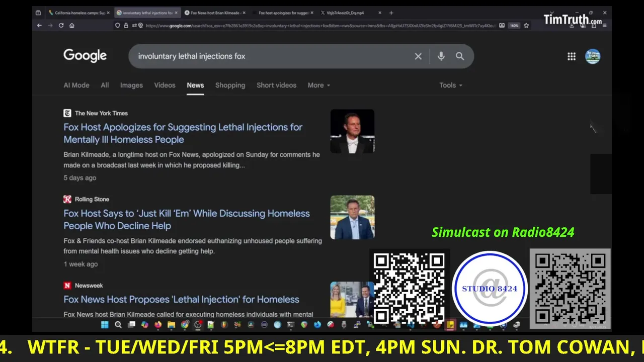The image size is (644, 362).
Task: Open File Explorer from the taskbar
Action: [171, 325]
